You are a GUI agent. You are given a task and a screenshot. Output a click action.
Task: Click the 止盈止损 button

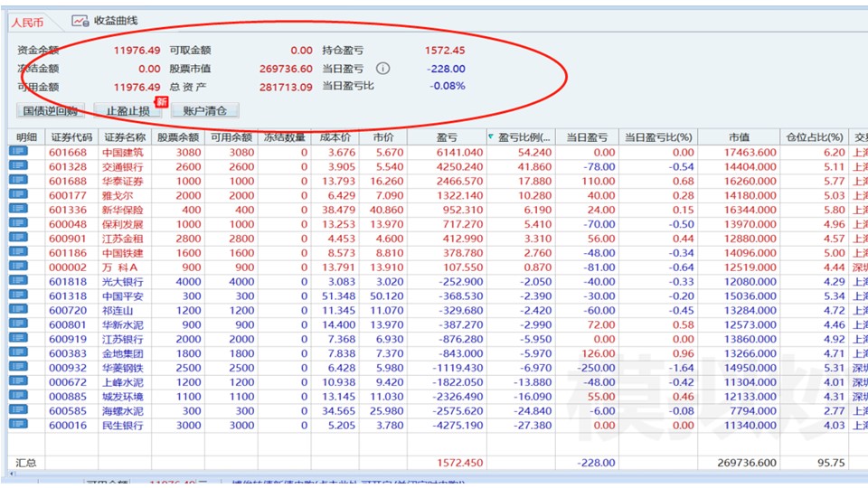(x=127, y=110)
